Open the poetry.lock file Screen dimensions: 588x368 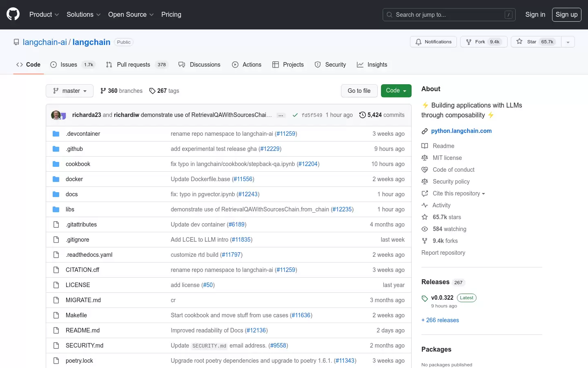tap(79, 361)
